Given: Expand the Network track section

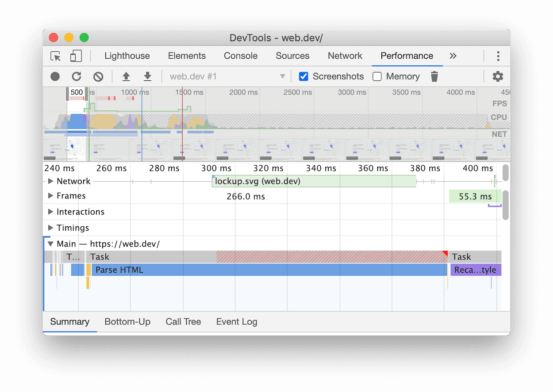Looking at the screenshot, I should [x=50, y=181].
